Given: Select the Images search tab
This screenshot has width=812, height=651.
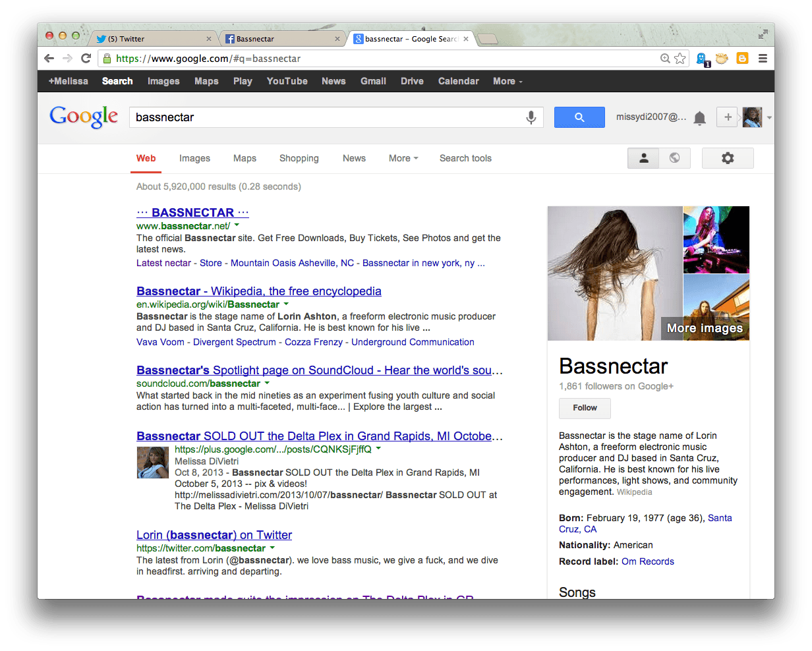Looking at the screenshot, I should click(x=194, y=158).
